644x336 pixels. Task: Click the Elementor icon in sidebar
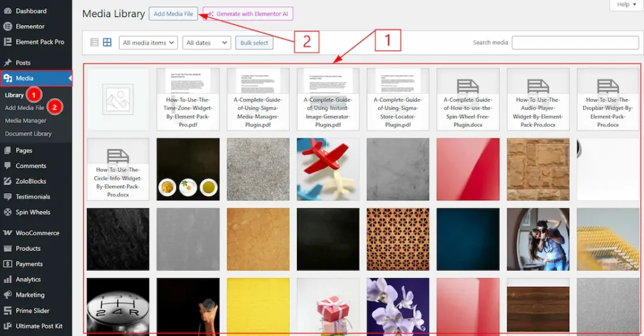click(8, 26)
